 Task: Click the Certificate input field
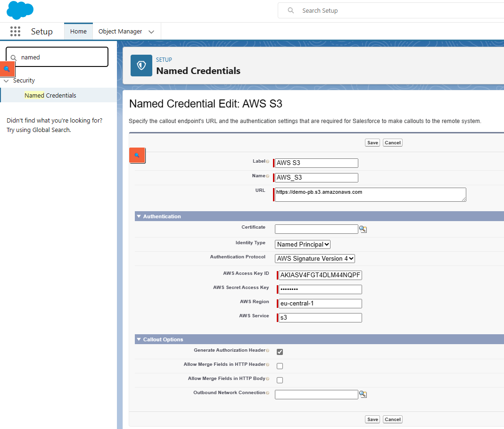316,229
